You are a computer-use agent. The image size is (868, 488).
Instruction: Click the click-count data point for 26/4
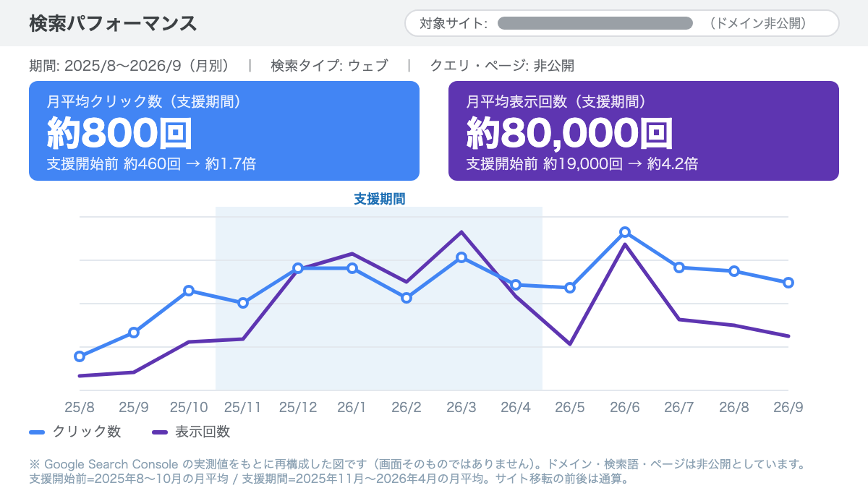pyautogui.click(x=516, y=285)
